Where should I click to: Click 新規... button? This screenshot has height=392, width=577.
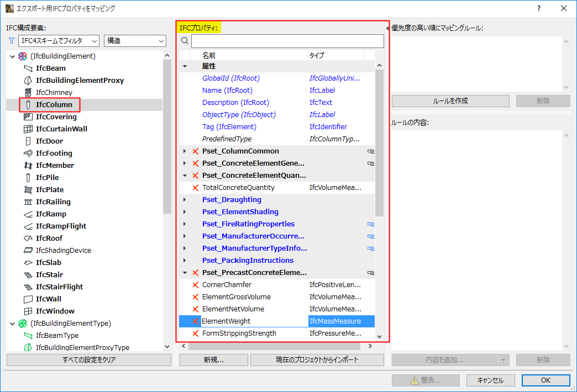(214, 359)
